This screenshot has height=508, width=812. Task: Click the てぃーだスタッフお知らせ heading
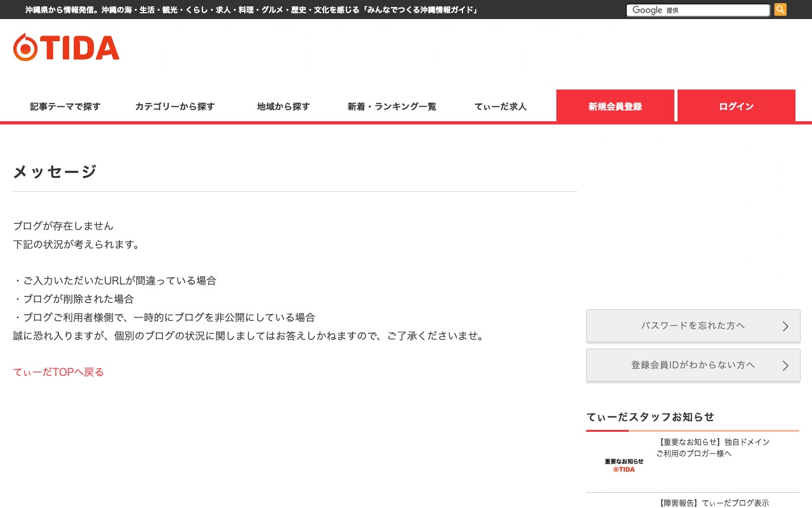pos(650,417)
